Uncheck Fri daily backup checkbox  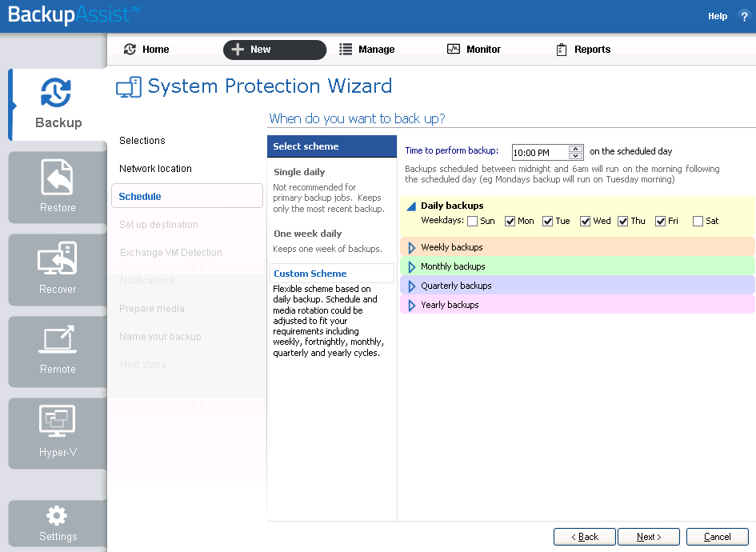coord(661,221)
